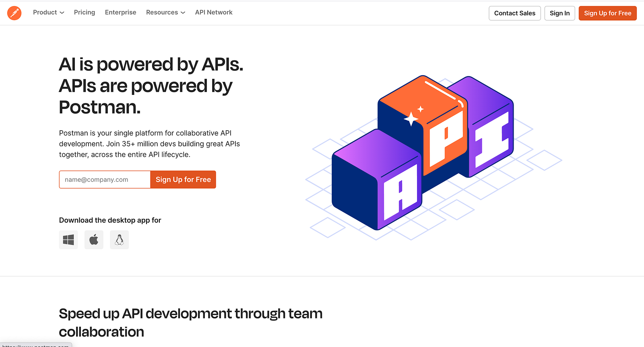This screenshot has width=644, height=347.
Task: Click 'Speed up API development' heading
Action: coord(191,322)
